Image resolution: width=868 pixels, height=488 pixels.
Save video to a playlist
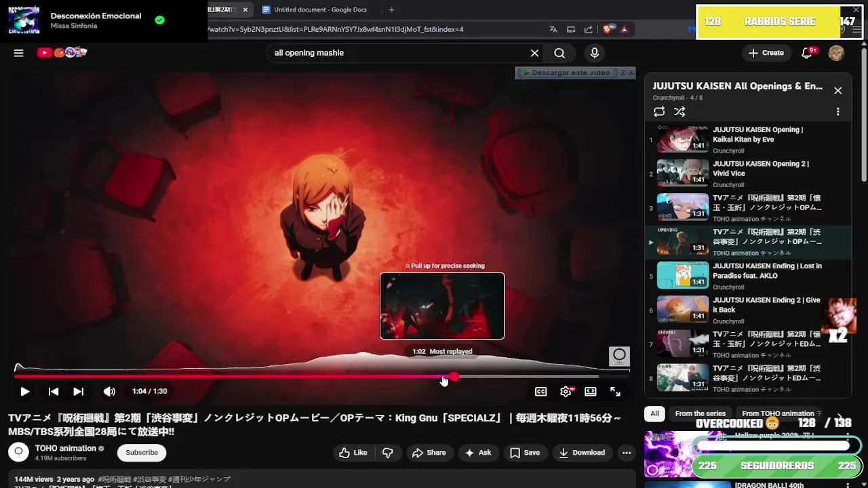(525, 452)
